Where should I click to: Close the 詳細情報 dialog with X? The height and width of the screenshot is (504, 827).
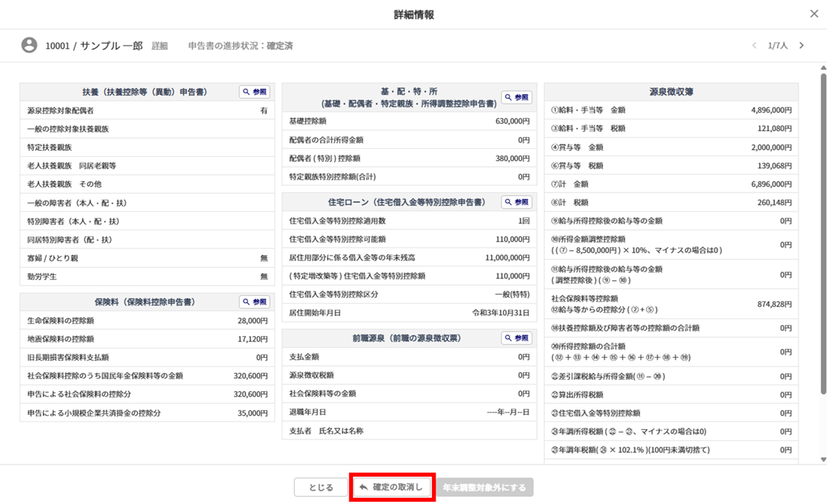813,14
